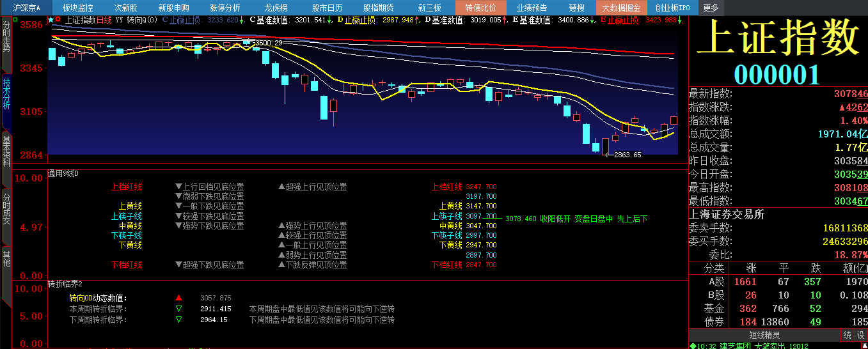Click the green diamond beside 10:32 news ticker
The image size is (868, 349).
[692, 346]
